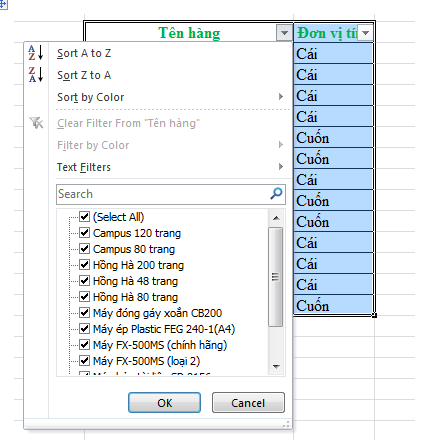Viewport: 423px width, 440px height.
Task: Click the magnifier icon in Search box
Action: coord(276,193)
